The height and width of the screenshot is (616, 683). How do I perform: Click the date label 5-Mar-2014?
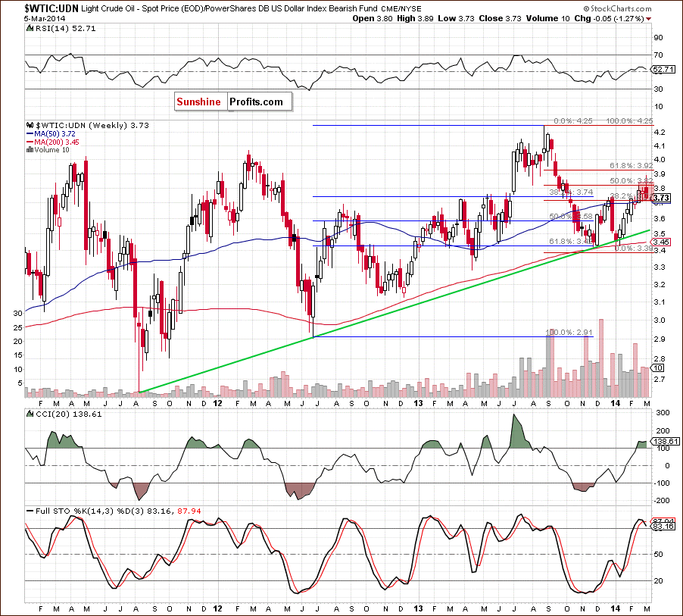(45, 18)
